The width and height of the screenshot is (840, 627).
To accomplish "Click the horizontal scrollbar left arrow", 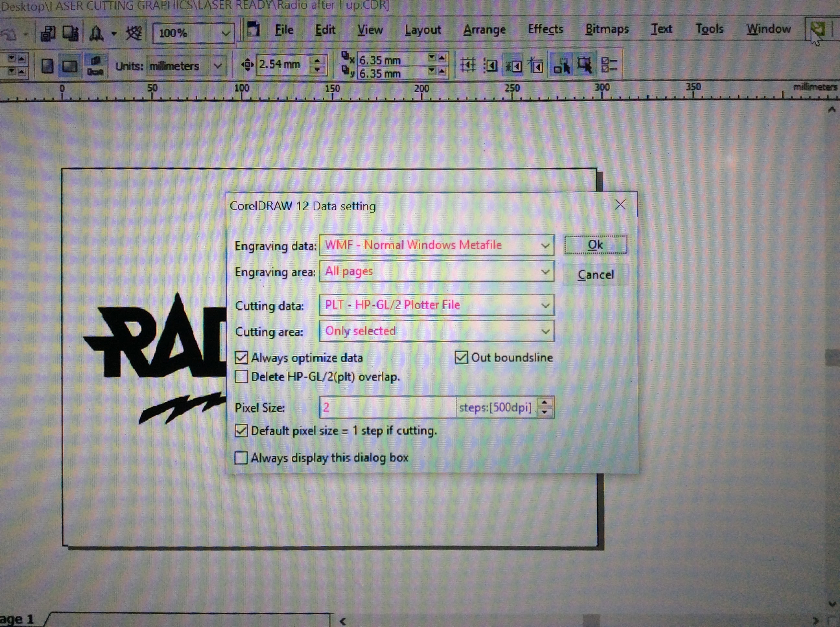I will (x=343, y=621).
